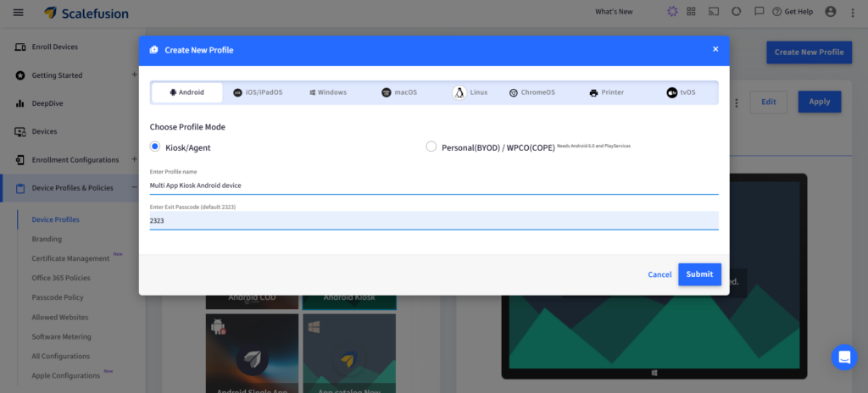Focus the Exit Passcode field

[434, 220]
